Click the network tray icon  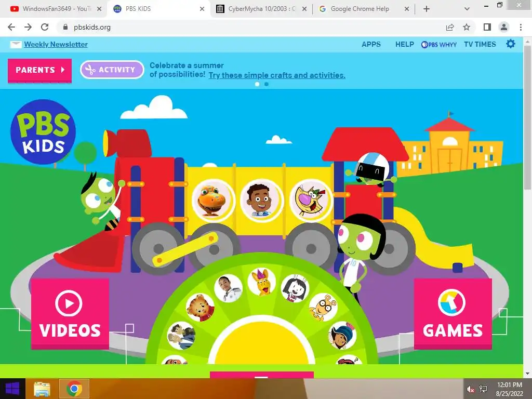click(x=483, y=389)
